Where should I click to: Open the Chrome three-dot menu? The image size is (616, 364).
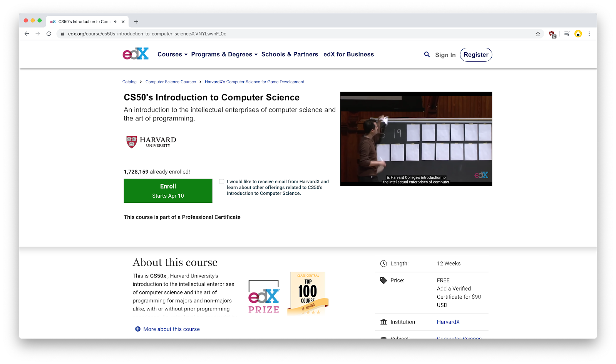pyautogui.click(x=589, y=34)
